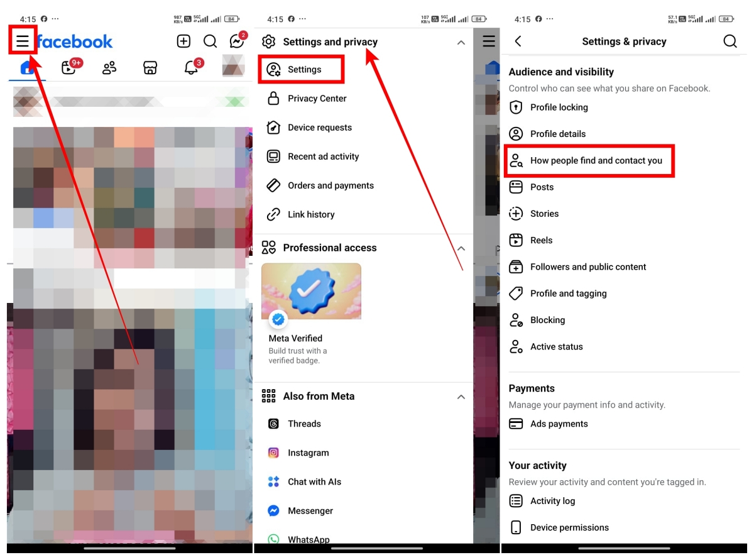
Task: Collapse the Settings and privacy section
Action: [461, 43]
